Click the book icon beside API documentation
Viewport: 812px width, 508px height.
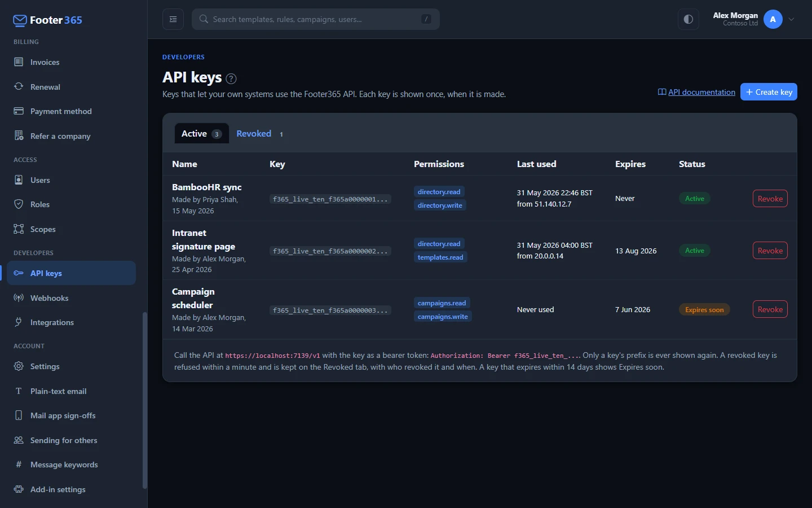pos(662,92)
